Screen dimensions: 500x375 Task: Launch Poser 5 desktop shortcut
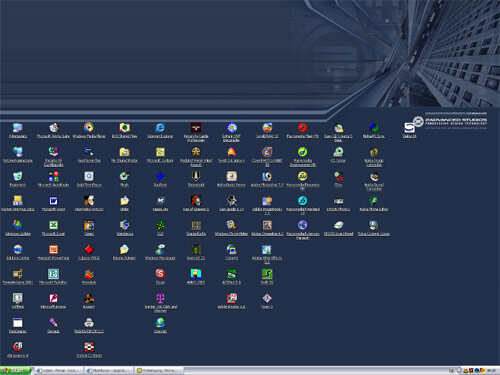point(267,298)
